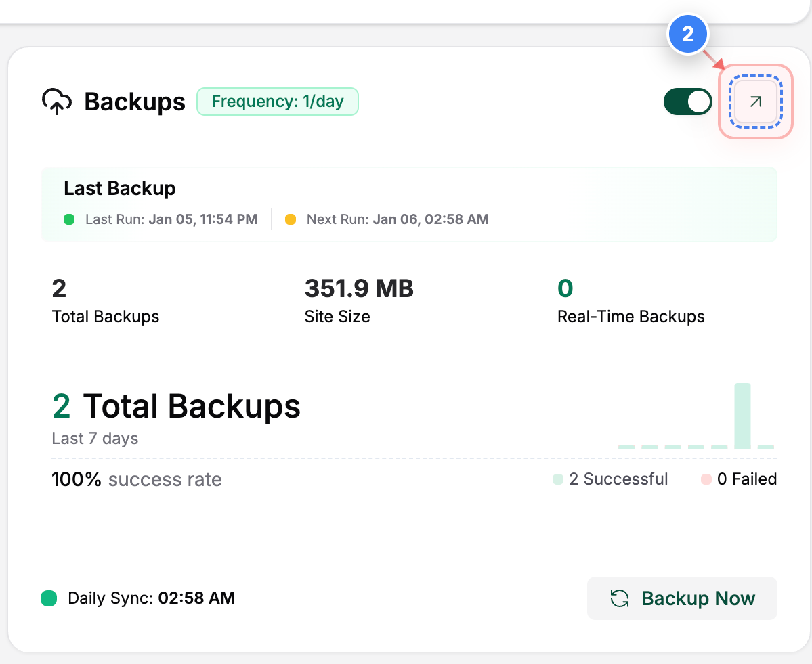Click the tall bar in backups chart
This screenshot has height=664, width=812.
tap(742, 416)
